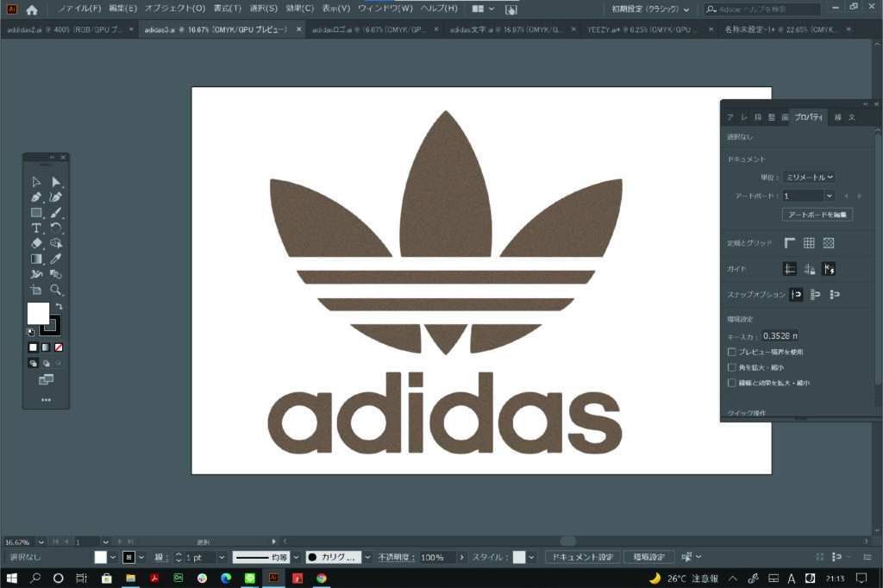883x588 pixels.
Task: Open the 効果(C) menu
Action: pos(301,9)
